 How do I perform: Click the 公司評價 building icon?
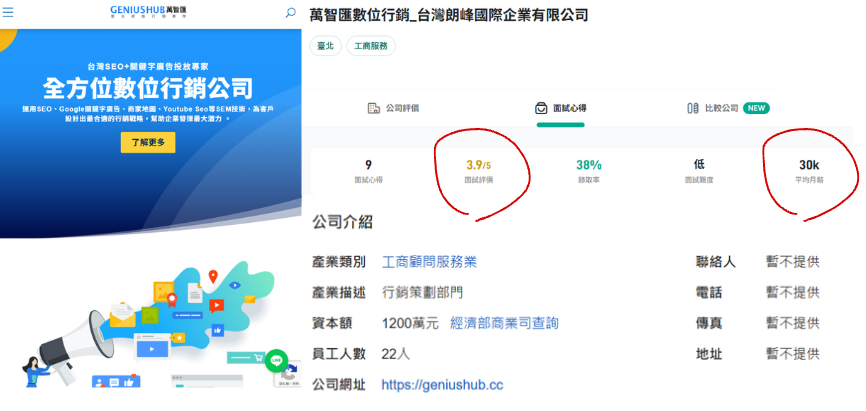click(x=374, y=108)
